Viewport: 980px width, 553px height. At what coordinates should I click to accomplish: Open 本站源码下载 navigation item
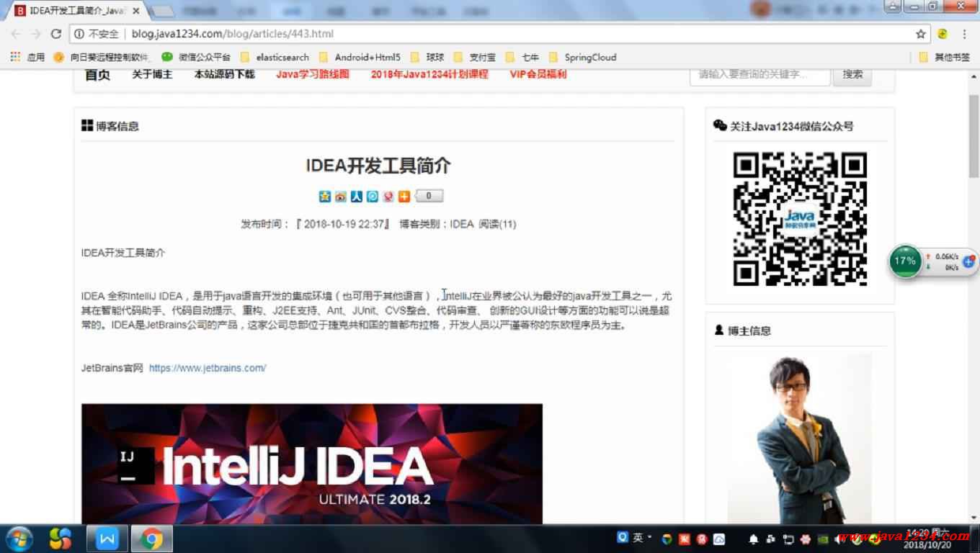224,74
